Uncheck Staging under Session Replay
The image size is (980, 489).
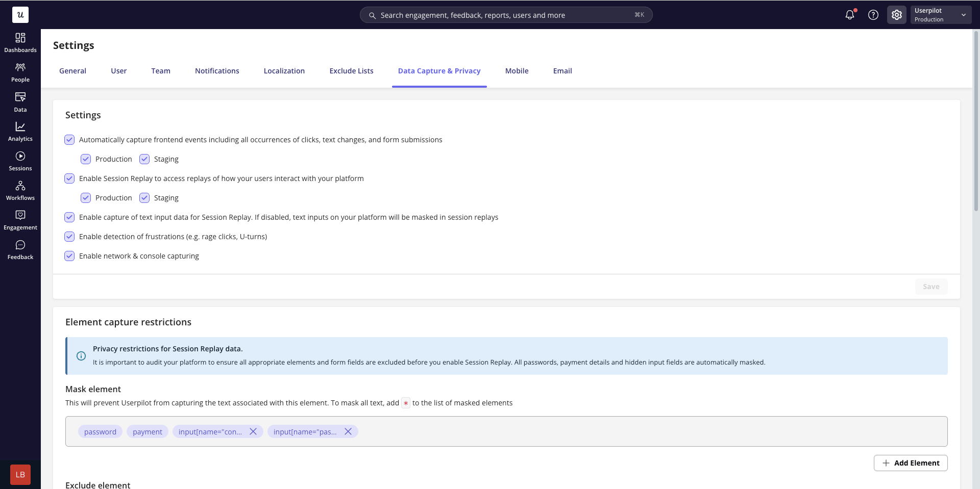tap(144, 198)
